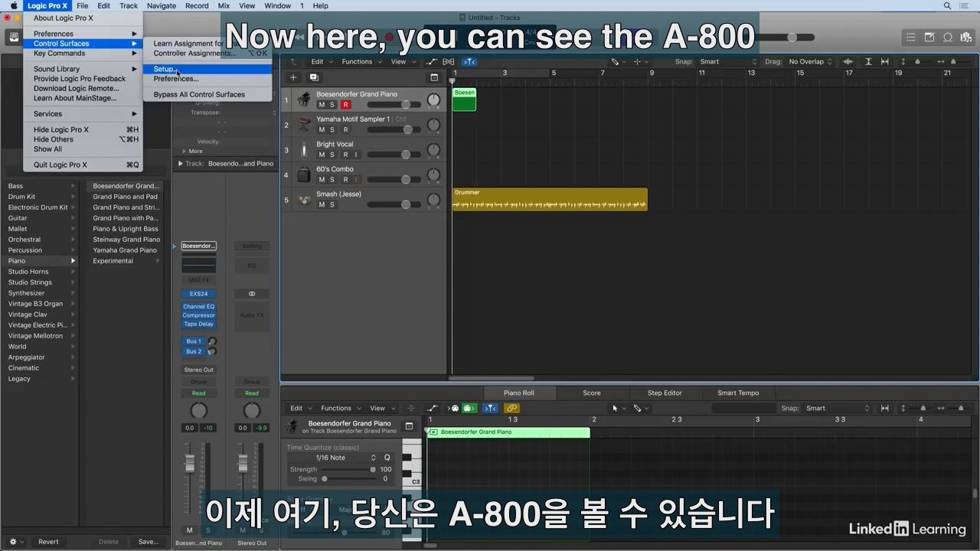
Task: Open the 1/16 Note quantize dropdown
Action: pyautogui.click(x=332, y=458)
